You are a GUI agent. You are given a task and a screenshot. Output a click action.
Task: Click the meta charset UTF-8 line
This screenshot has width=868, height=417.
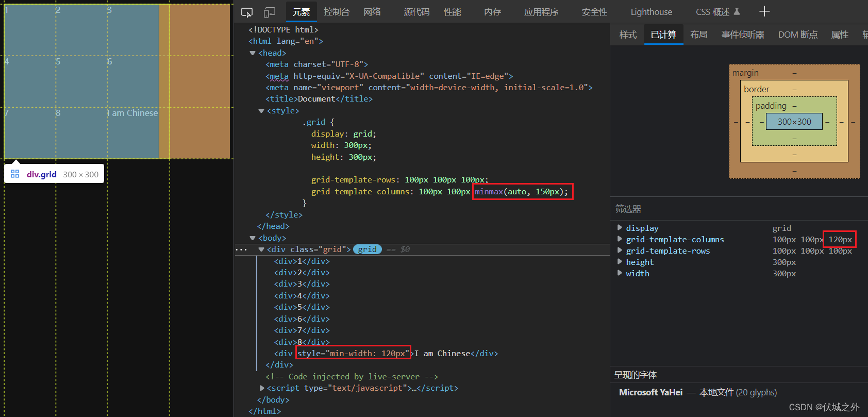tap(317, 64)
